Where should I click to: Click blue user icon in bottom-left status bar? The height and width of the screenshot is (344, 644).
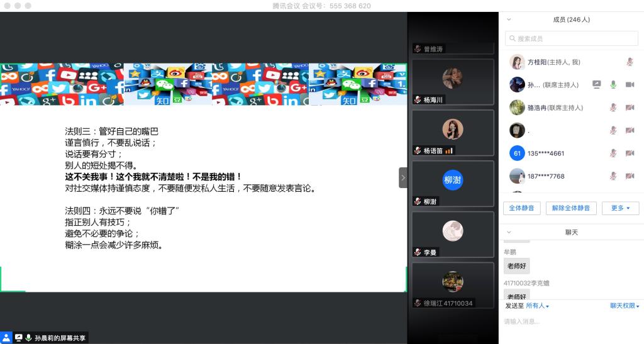coord(6,338)
